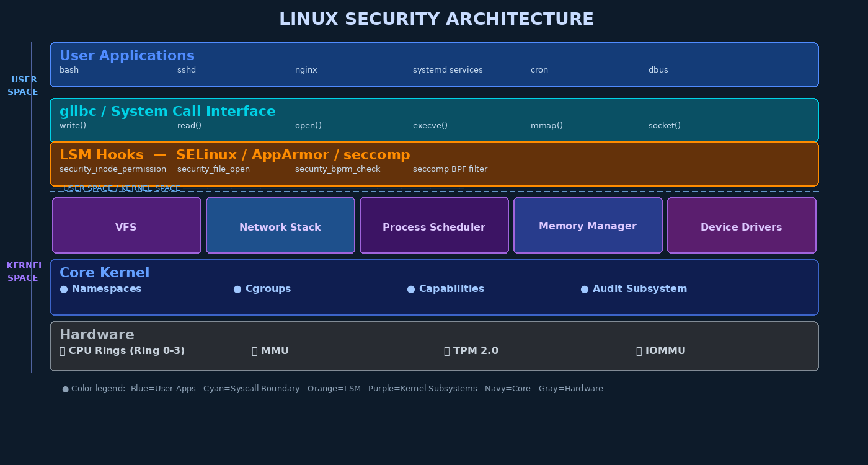Viewport: 868px width, 465px height.
Task: Click the Memory Manager block
Action: (x=588, y=226)
